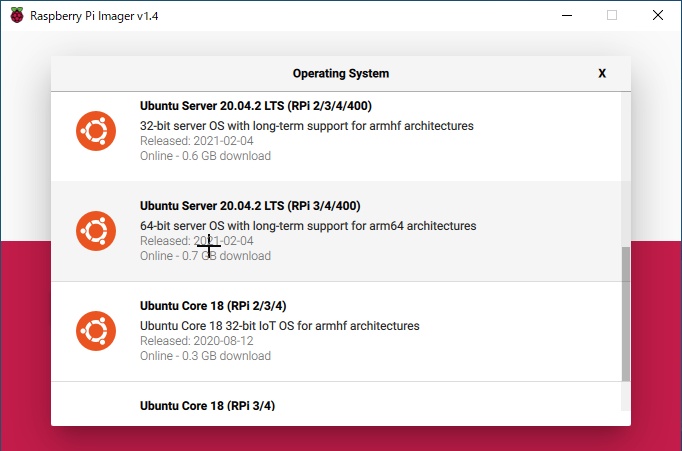
Task: Choose Ubuntu Core 18 (RPi 2/3/4) title
Action: coord(213,306)
